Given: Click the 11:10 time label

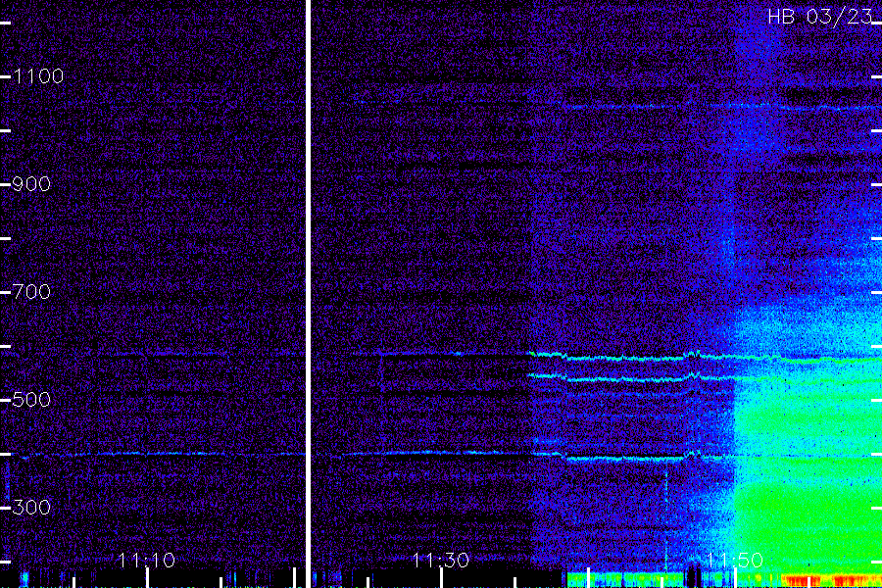Looking at the screenshot, I should tap(147, 560).
